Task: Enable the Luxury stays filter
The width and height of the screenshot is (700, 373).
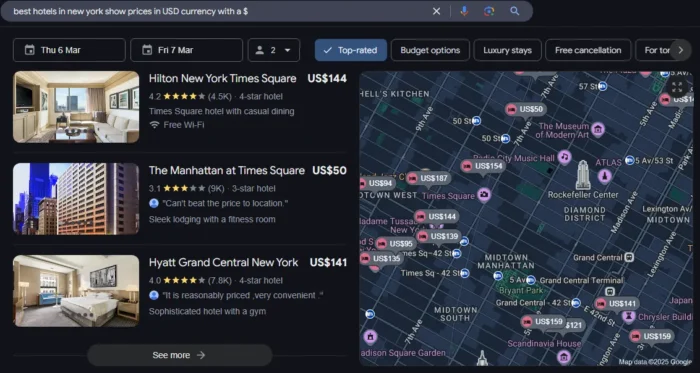Action: point(507,50)
